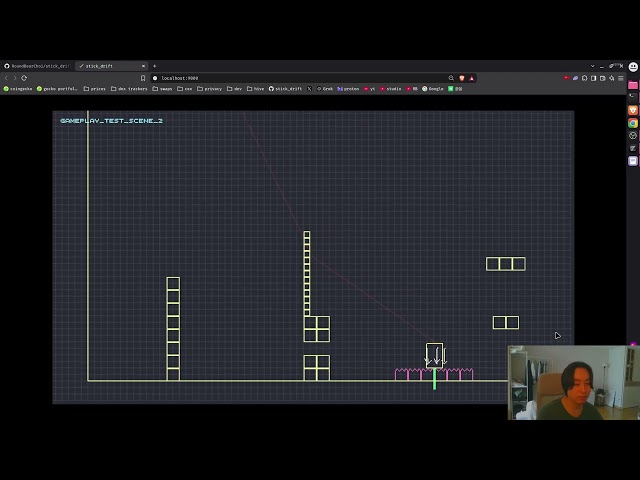Image resolution: width=640 pixels, height=480 pixels.
Task: Open the Brave browser dock icon
Action: click(x=633, y=110)
